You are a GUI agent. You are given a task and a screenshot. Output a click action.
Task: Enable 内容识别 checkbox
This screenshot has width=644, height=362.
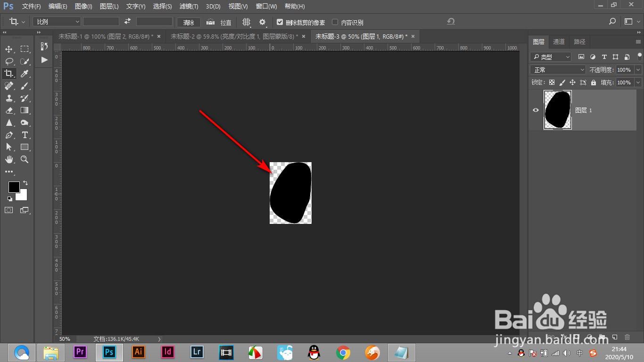[335, 22]
